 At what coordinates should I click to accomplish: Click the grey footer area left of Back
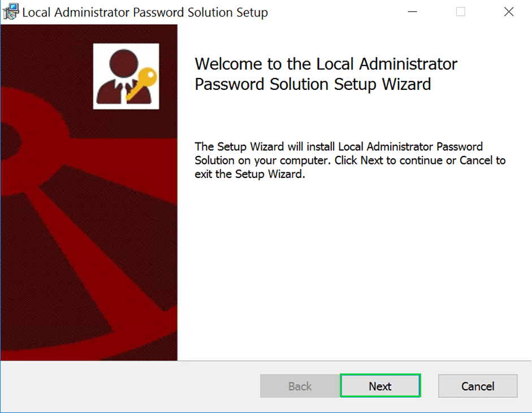click(x=130, y=386)
